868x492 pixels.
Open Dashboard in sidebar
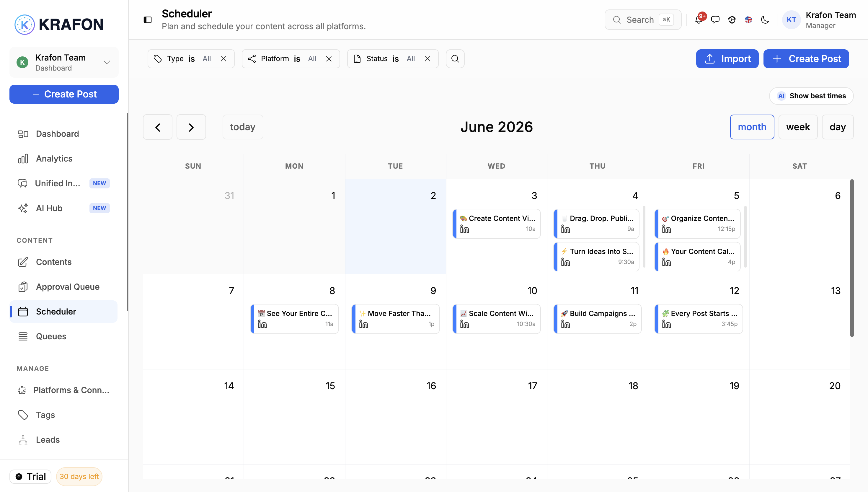64,134
